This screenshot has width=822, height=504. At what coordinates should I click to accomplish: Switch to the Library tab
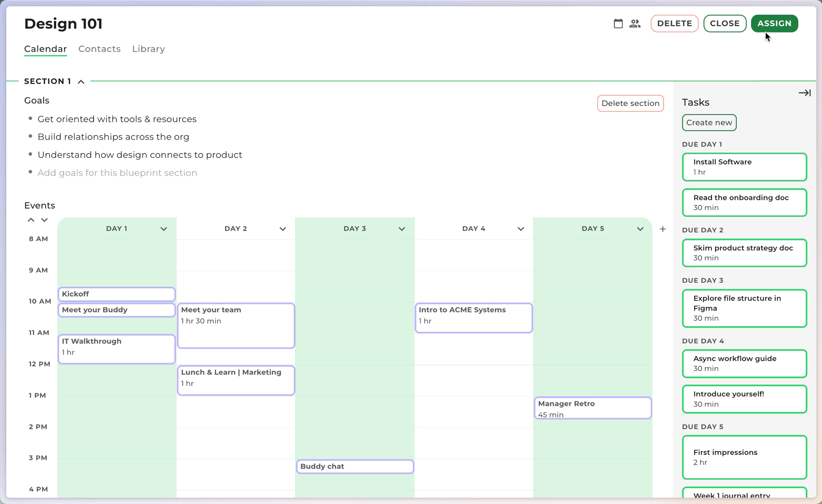point(148,49)
